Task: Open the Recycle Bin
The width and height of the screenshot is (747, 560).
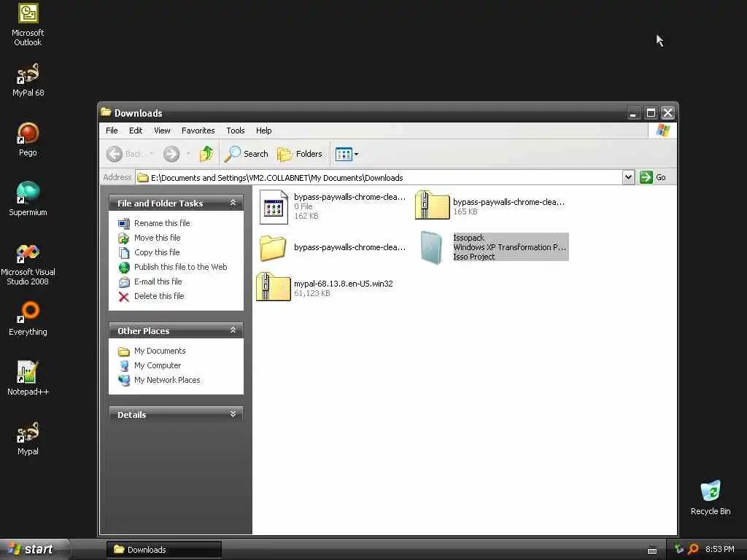Action: (x=711, y=497)
